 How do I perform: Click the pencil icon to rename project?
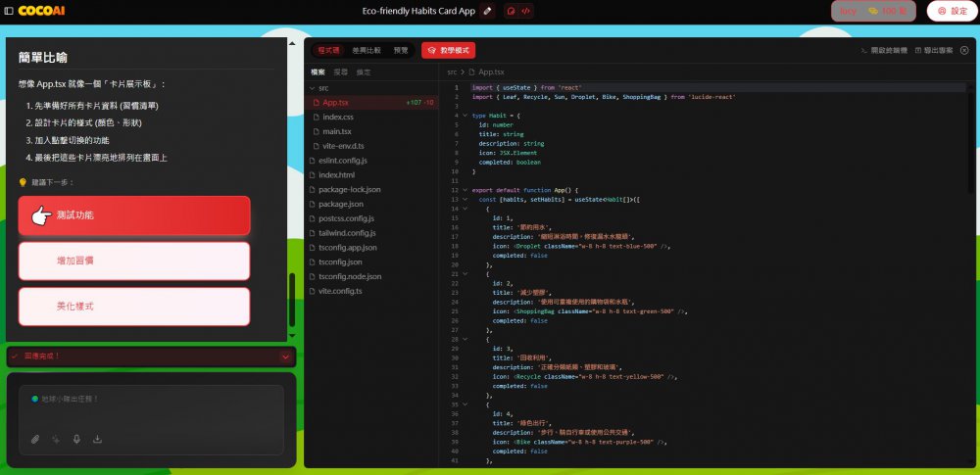point(485,11)
